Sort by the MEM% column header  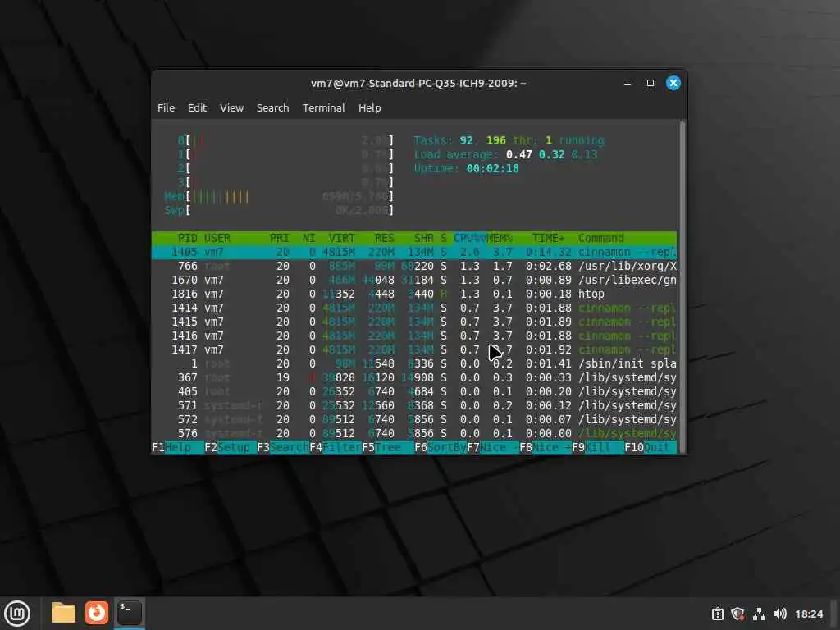coord(500,239)
